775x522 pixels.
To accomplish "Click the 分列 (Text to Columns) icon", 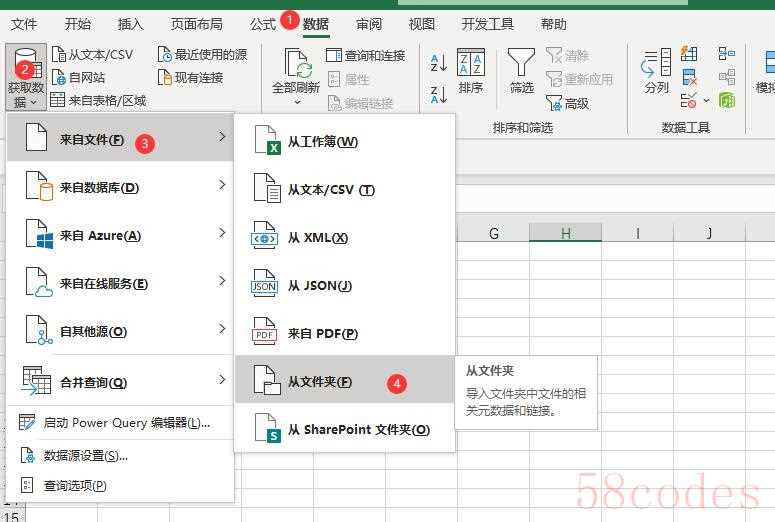I will pos(656,63).
